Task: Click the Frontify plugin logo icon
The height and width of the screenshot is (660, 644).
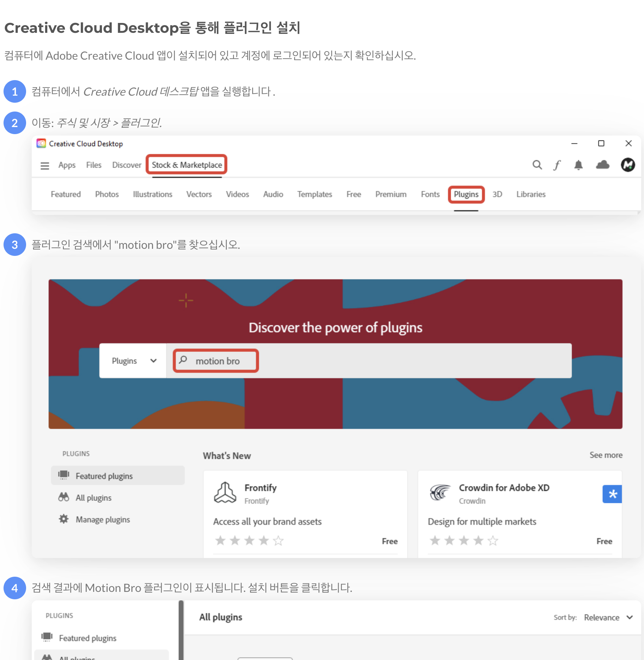Action: (225, 493)
